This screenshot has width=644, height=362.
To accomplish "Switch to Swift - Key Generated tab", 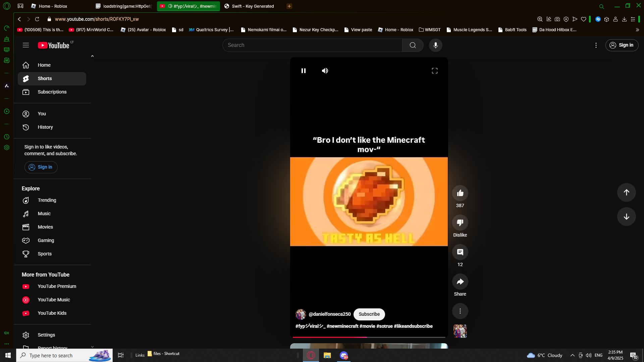I will coord(252,6).
